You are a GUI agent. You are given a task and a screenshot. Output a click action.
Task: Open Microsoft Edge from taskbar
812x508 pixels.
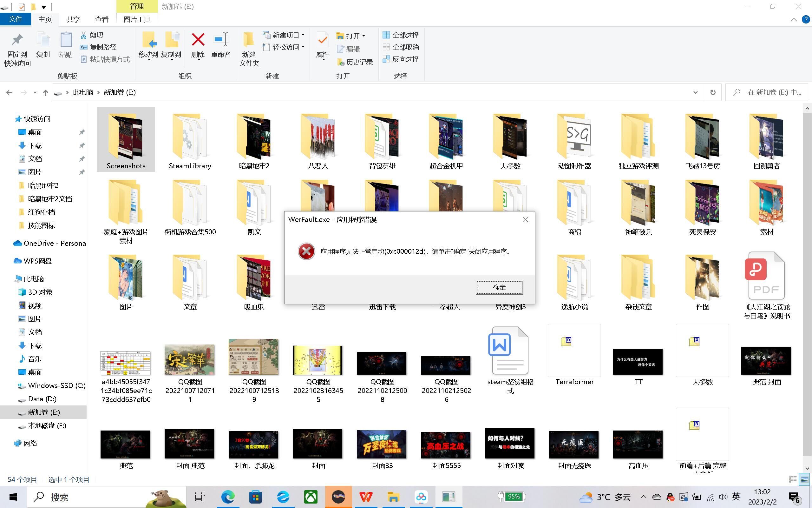[228, 497]
